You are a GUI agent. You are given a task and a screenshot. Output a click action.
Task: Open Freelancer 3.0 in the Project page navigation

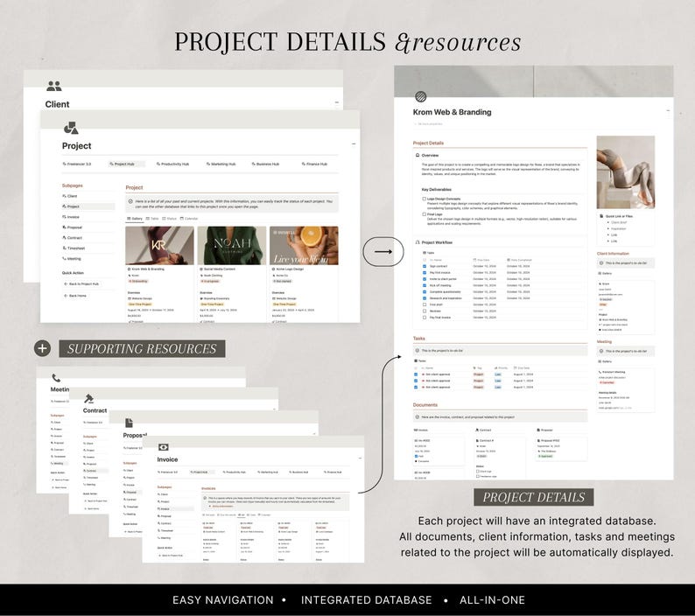(77, 164)
